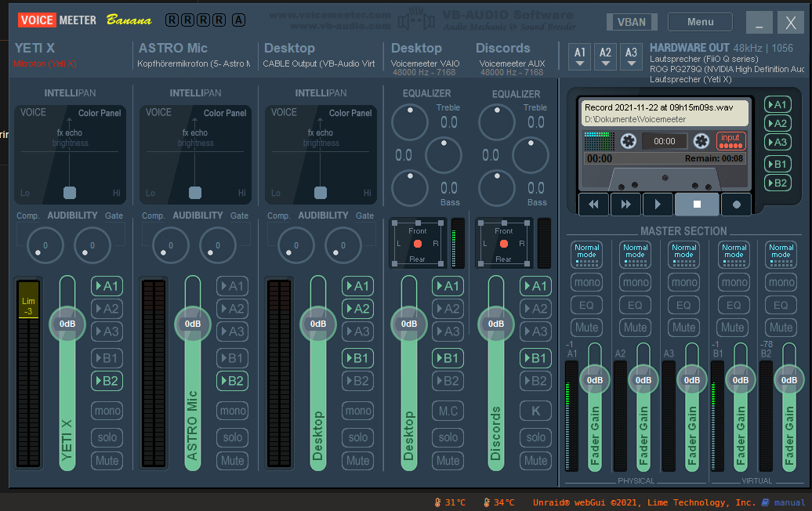Start recording with the record button
This screenshot has width=812, height=511.
pos(737,205)
